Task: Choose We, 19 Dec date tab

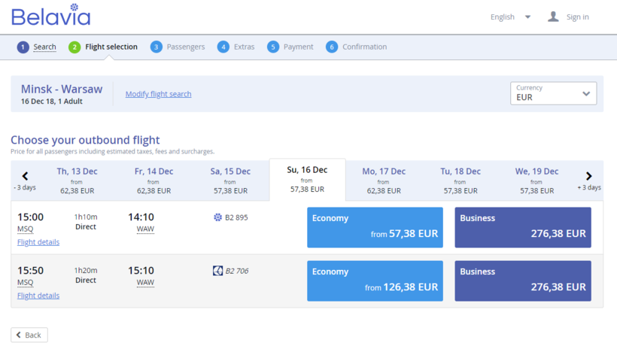Action: (x=536, y=180)
